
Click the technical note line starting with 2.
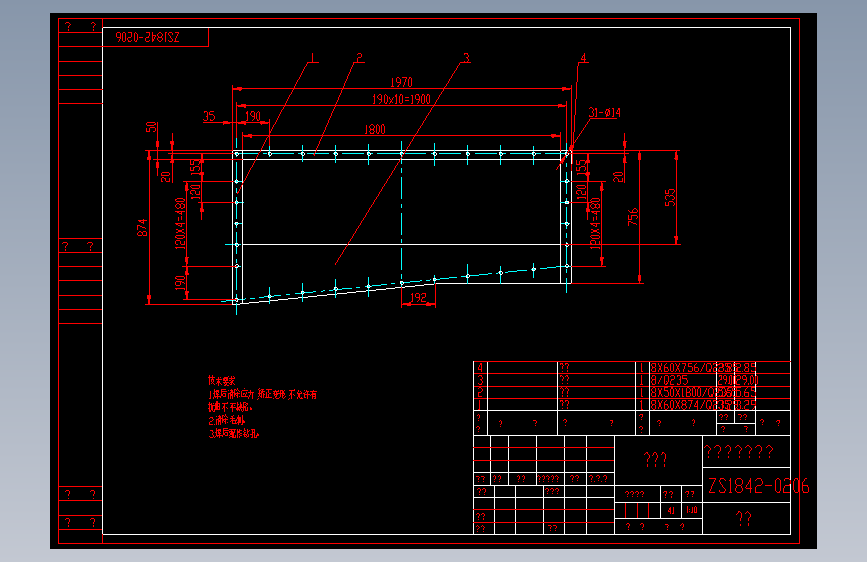(x=227, y=420)
